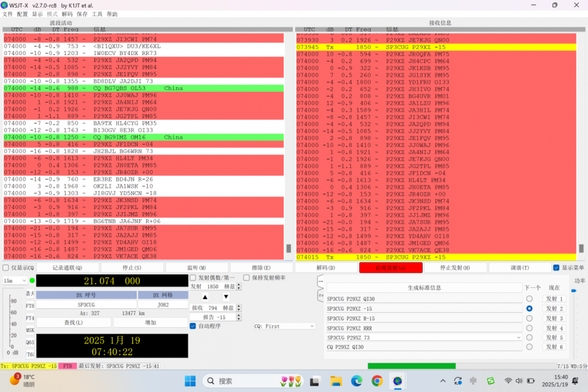The width and height of the screenshot is (588, 392).
Task: Click the down arrow to lower Tx frequency
Action: (226, 297)
